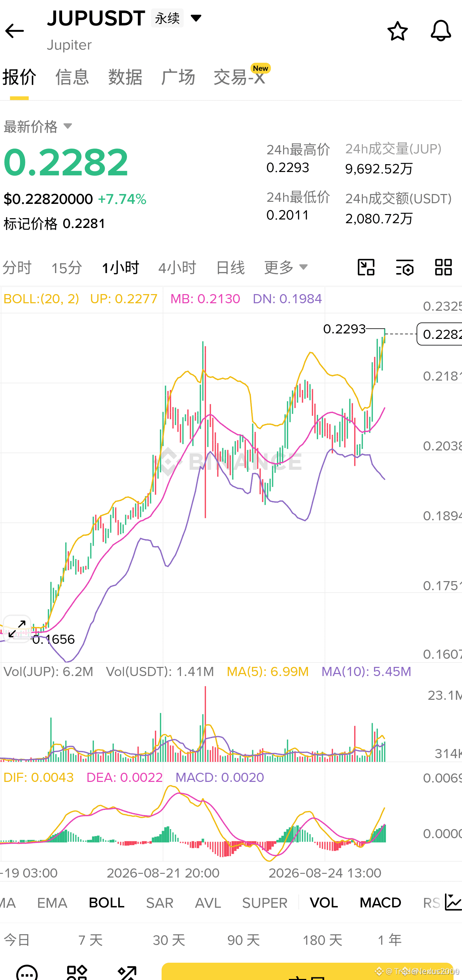Viewport: 462px width, 980px height.
Task: Add JUPUSDT to favorites with the star icon
Action: click(x=397, y=31)
